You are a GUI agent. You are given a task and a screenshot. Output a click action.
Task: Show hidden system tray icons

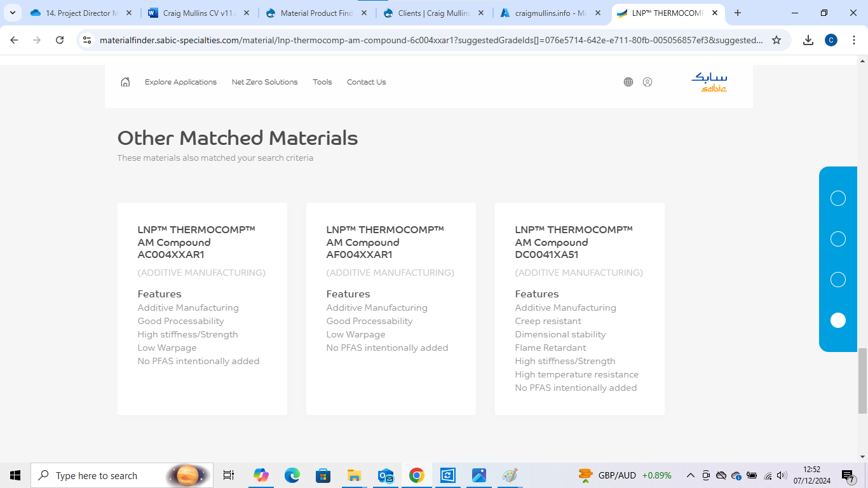(x=690, y=475)
